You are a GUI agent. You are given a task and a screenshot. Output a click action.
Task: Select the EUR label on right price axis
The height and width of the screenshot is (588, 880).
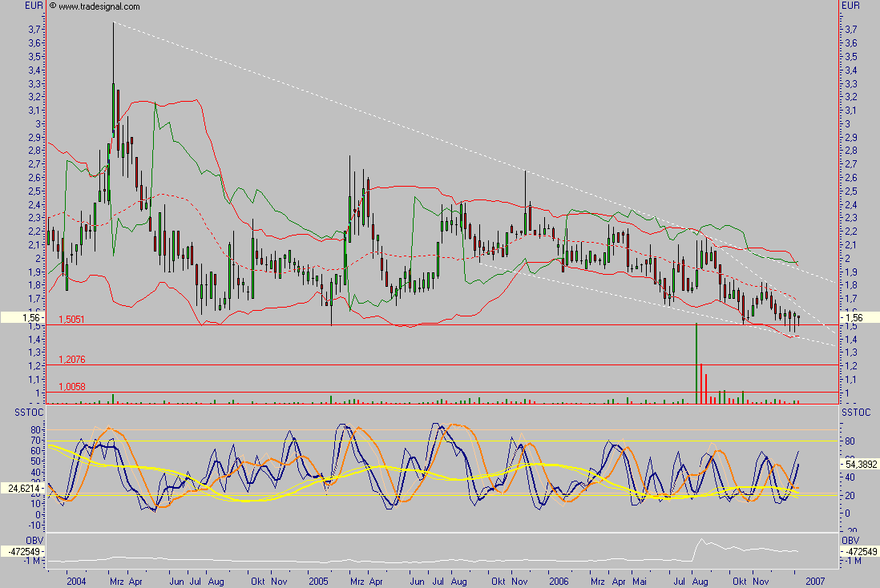851,6
